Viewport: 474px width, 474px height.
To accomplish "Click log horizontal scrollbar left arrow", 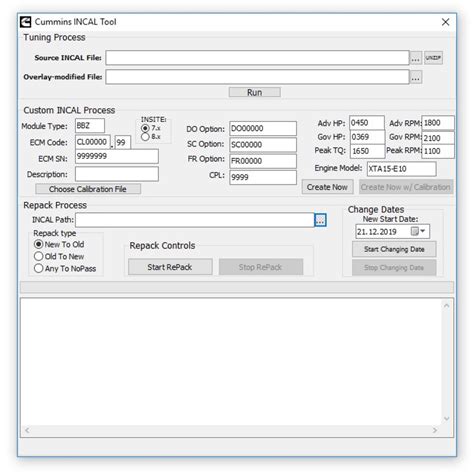I will (x=27, y=430).
